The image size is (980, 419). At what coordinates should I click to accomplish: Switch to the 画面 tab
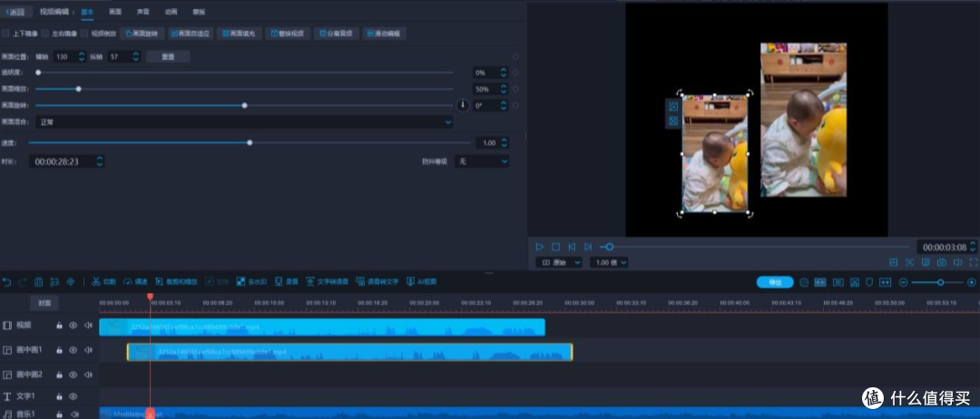click(115, 12)
